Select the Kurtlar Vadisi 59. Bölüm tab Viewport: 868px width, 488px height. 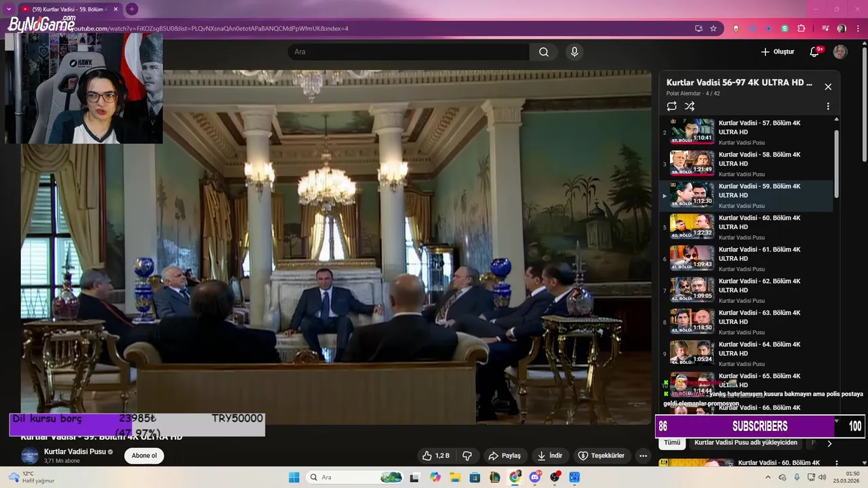[x=69, y=9]
